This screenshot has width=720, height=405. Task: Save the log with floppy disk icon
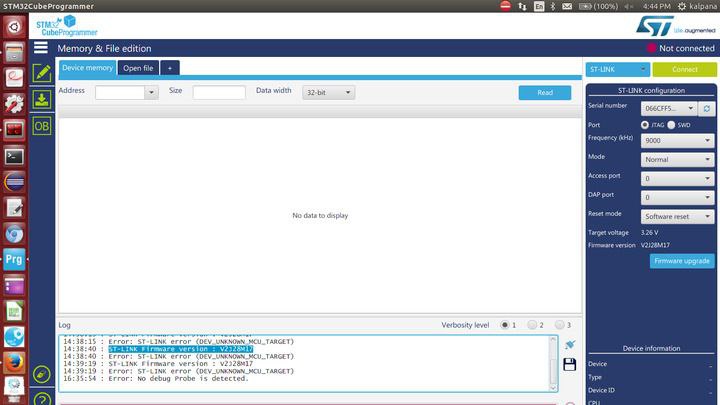pos(569,364)
